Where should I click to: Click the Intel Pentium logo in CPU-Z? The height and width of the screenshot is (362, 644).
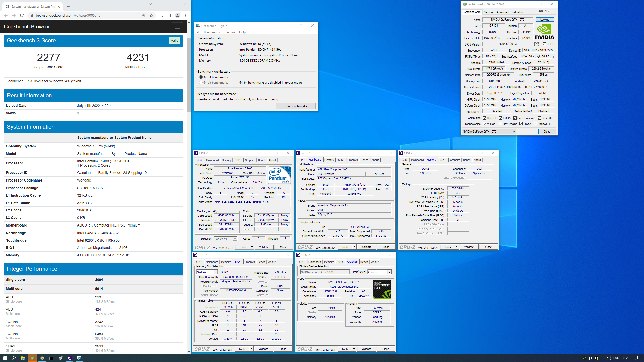coord(279,175)
